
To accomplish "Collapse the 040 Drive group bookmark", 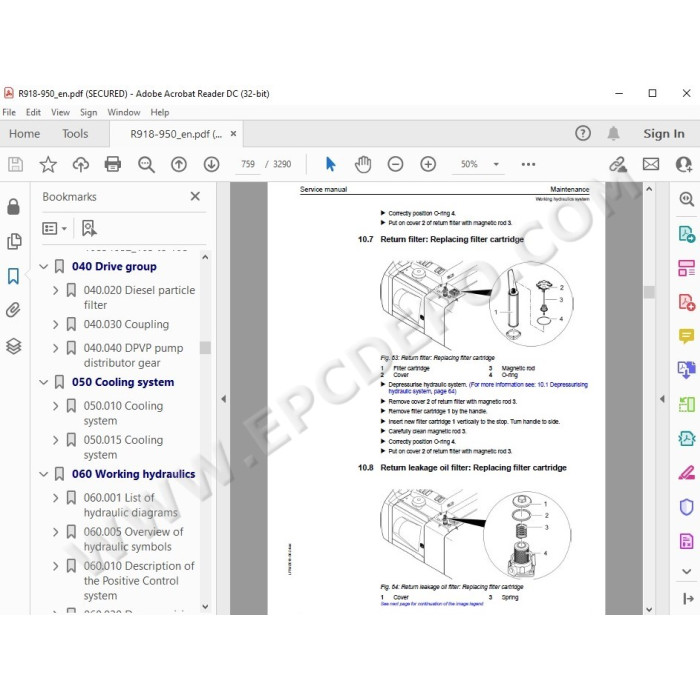I will pos(43,267).
